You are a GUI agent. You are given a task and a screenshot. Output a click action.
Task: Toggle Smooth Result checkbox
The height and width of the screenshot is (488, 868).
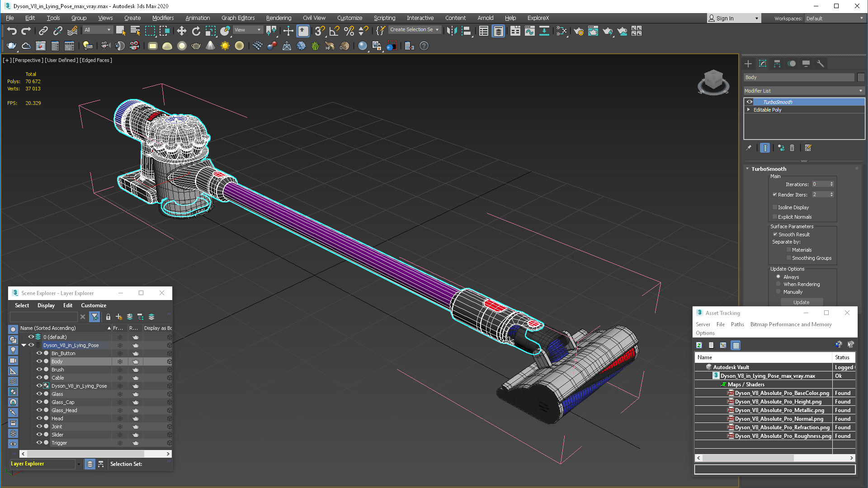[775, 235]
